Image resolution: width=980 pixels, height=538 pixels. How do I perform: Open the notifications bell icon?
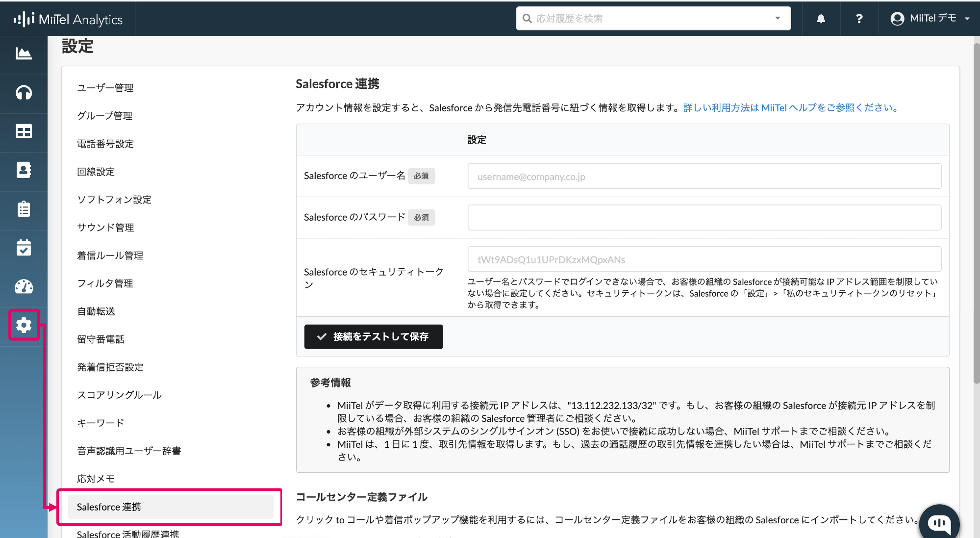pyautogui.click(x=821, y=19)
